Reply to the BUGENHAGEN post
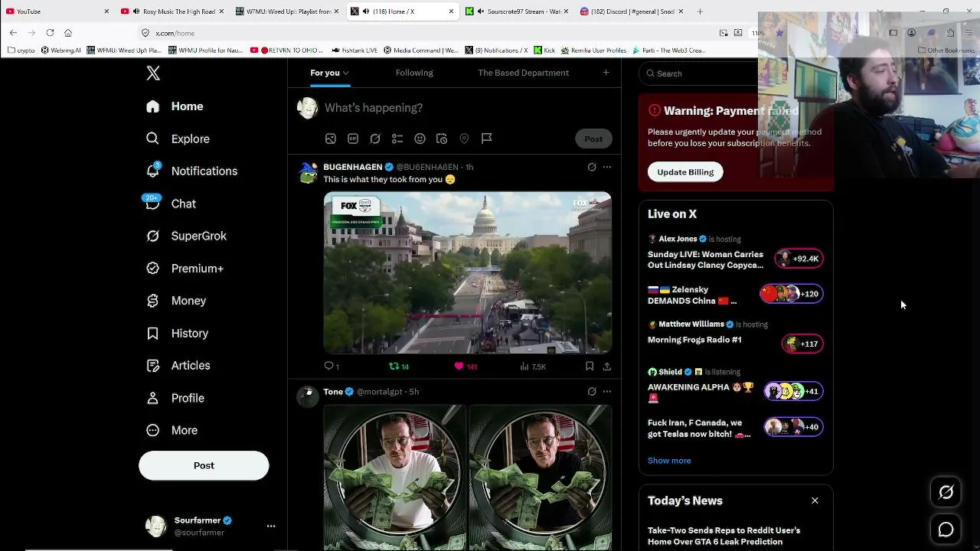 [332, 367]
